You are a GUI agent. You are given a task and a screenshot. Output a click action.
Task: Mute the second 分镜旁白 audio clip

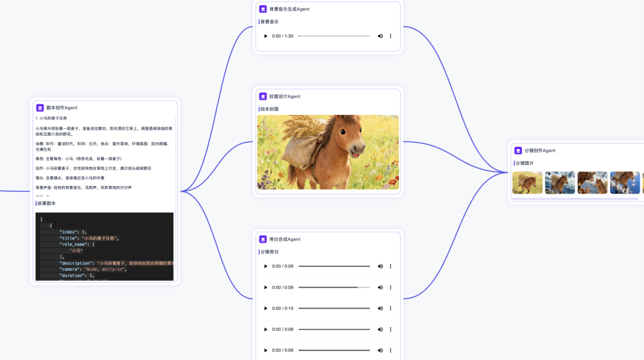coord(380,287)
